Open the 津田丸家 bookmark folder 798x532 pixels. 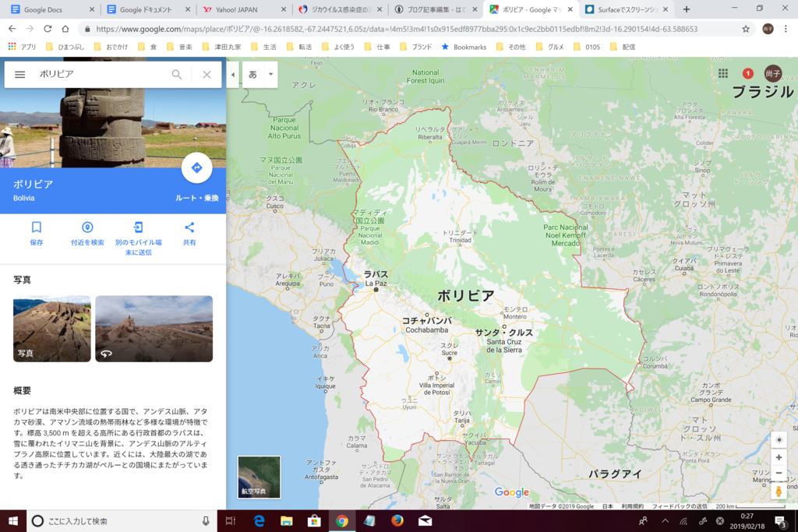point(221,47)
